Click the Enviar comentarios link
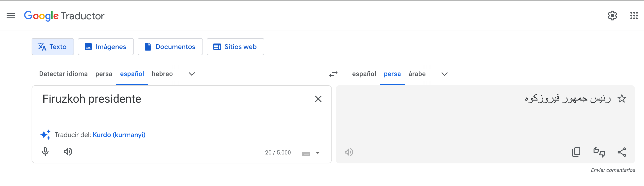Image resolution: width=644 pixels, height=186 pixels. click(x=613, y=170)
